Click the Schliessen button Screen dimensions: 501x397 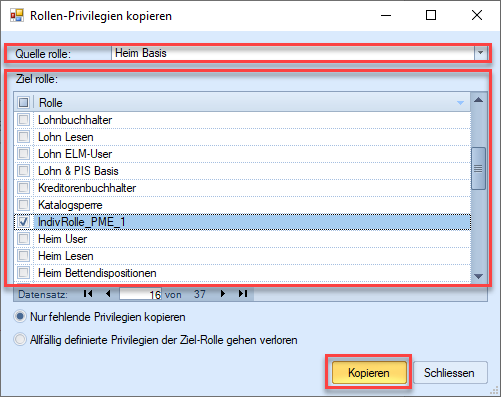tap(450, 372)
